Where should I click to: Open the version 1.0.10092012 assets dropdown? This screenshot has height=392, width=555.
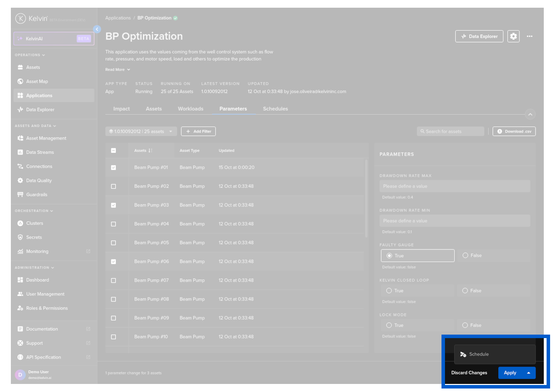(x=141, y=132)
